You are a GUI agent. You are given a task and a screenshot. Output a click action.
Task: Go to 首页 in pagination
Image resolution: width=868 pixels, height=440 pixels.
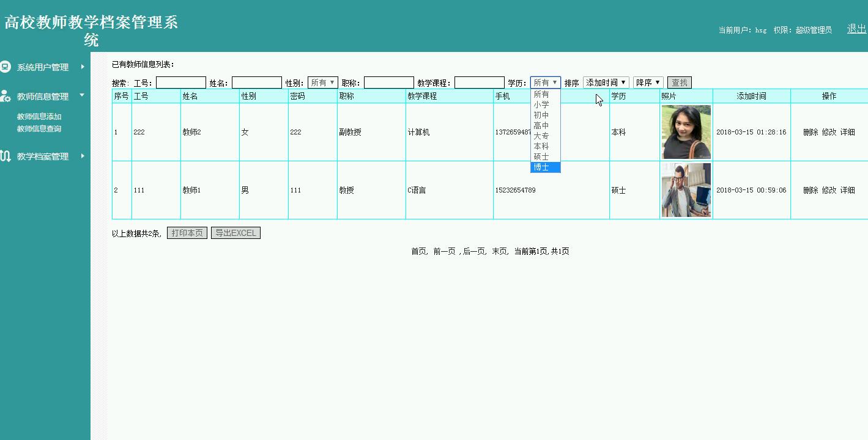click(418, 251)
